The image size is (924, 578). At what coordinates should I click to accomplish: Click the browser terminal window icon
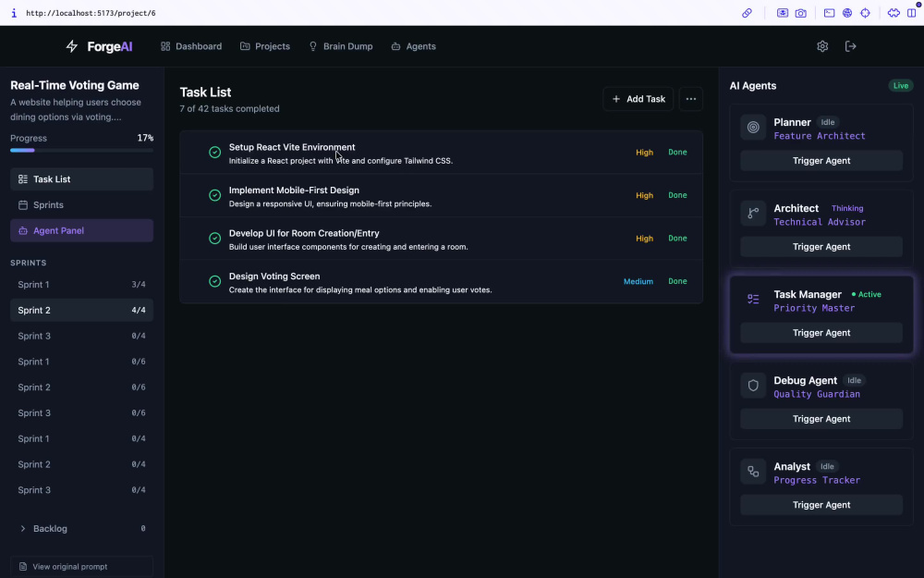[829, 13]
